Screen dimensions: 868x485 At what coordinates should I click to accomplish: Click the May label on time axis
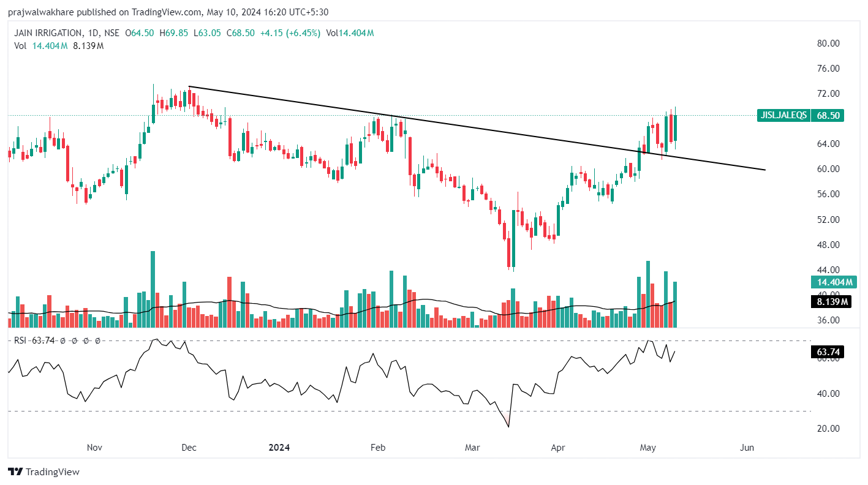648,448
